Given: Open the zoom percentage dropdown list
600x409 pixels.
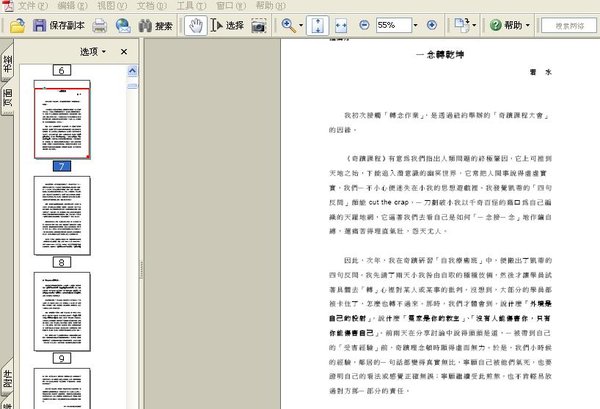Looking at the screenshot, I should pyautogui.click(x=416, y=25).
